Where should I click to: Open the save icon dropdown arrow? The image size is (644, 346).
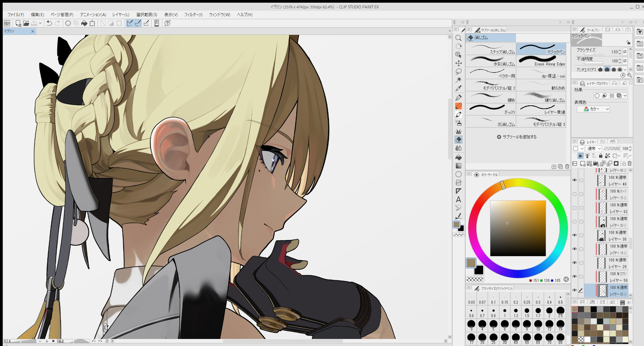[40, 23]
